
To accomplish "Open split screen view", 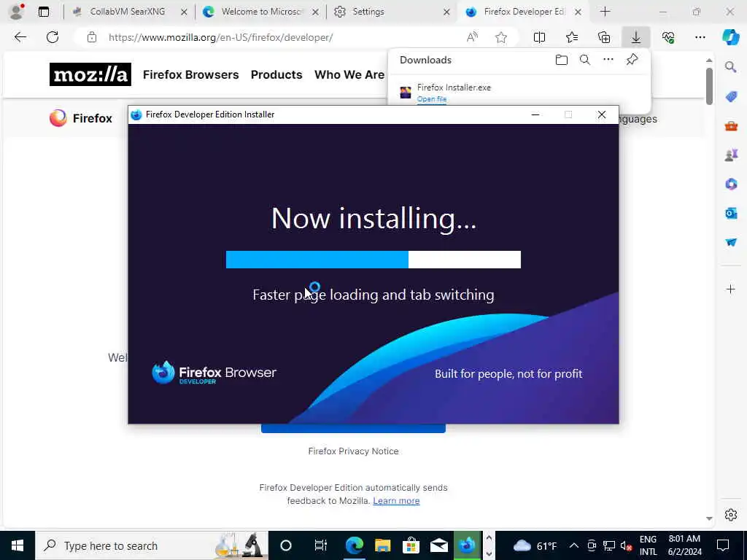I will 539,37.
